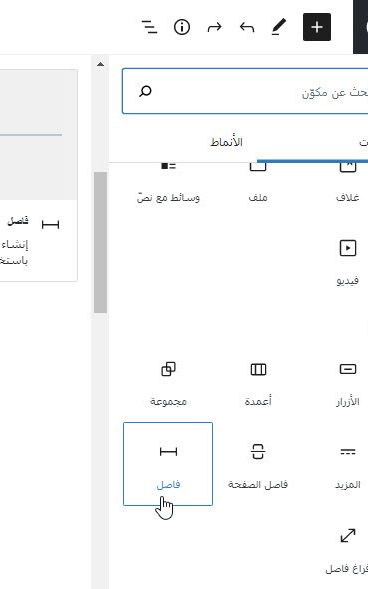Image resolution: width=368 pixels, height=589 pixels.
Task: Toggle the block inserter plus button
Action: [317, 27]
